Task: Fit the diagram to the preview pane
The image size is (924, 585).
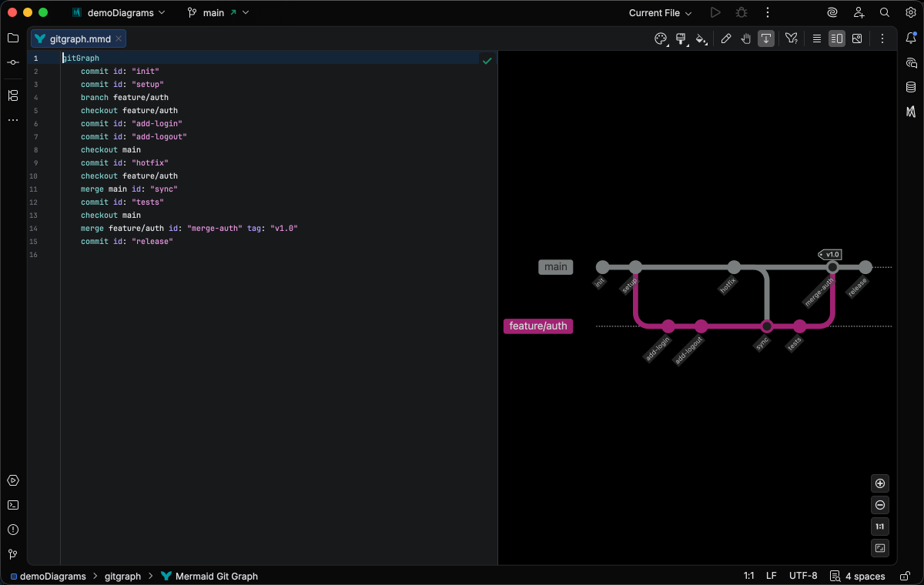Action: pos(881,548)
